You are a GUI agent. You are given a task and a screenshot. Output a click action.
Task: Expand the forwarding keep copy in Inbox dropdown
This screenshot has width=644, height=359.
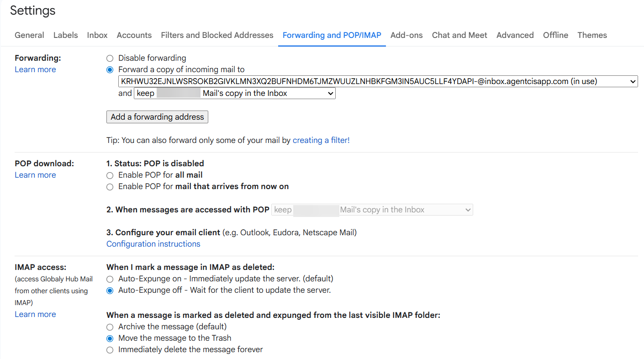point(235,94)
